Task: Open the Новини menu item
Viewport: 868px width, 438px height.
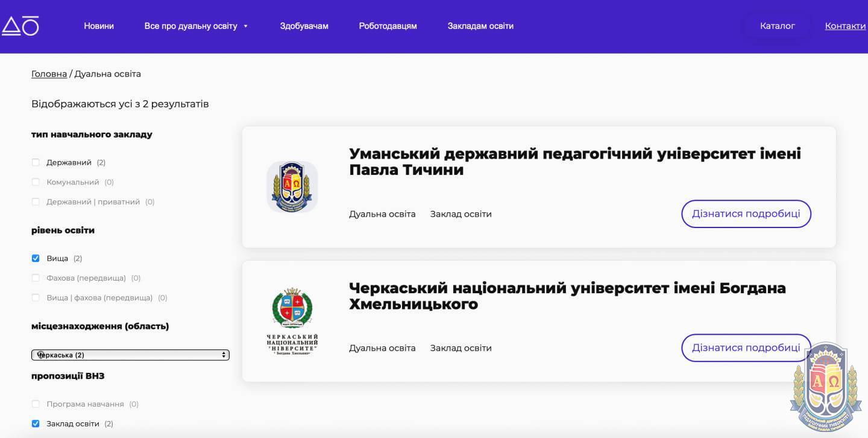Action: pos(99,26)
